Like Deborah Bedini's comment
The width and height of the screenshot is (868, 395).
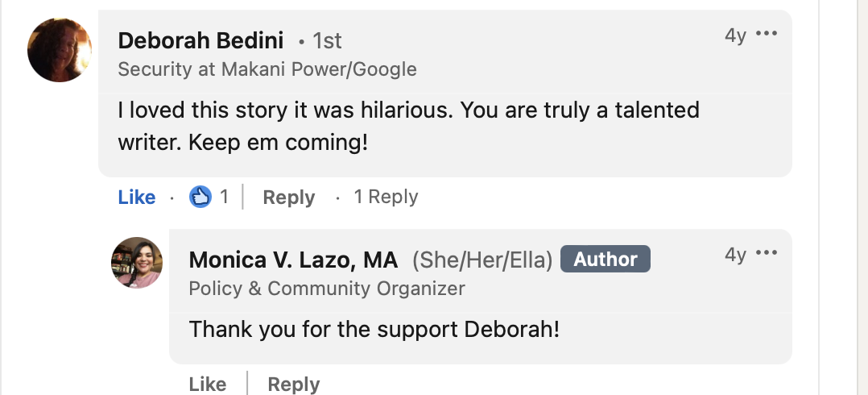tap(136, 197)
